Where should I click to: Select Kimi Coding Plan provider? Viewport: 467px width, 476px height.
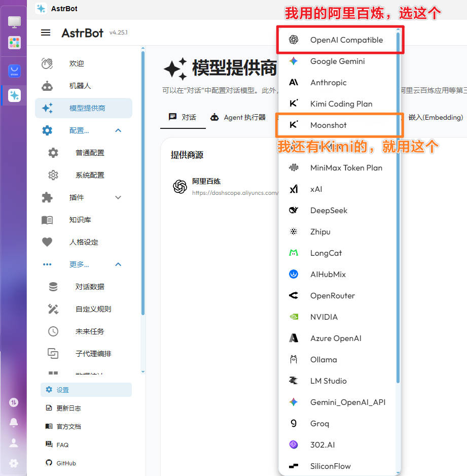[x=337, y=104]
